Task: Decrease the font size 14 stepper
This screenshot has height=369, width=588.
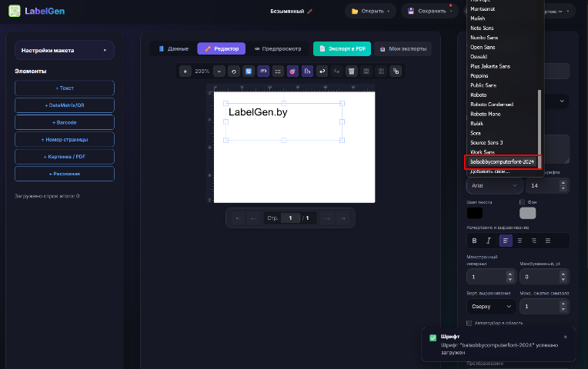Action: tap(563, 188)
